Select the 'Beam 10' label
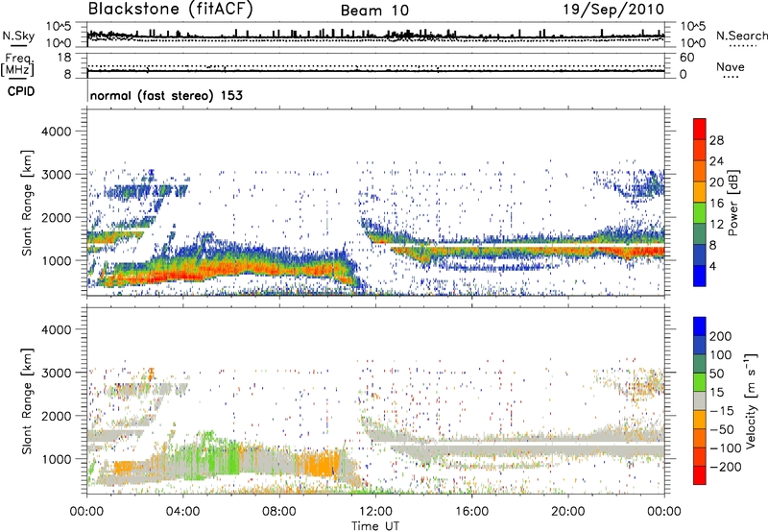Viewport: 768px width, 532px height. (374, 11)
